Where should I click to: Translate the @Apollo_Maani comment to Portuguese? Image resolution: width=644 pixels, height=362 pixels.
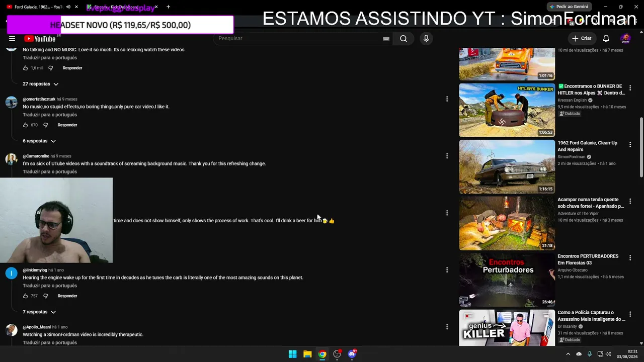click(x=50, y=343)
